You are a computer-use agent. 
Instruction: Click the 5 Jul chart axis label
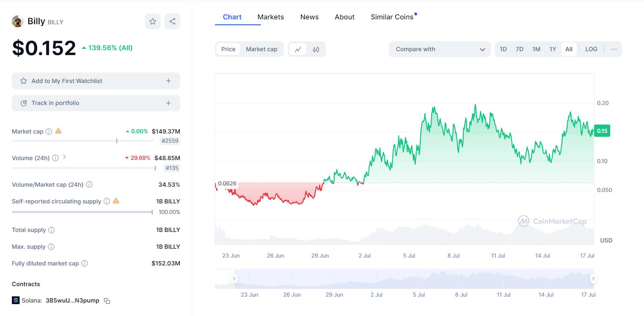(x=409, y=256)
